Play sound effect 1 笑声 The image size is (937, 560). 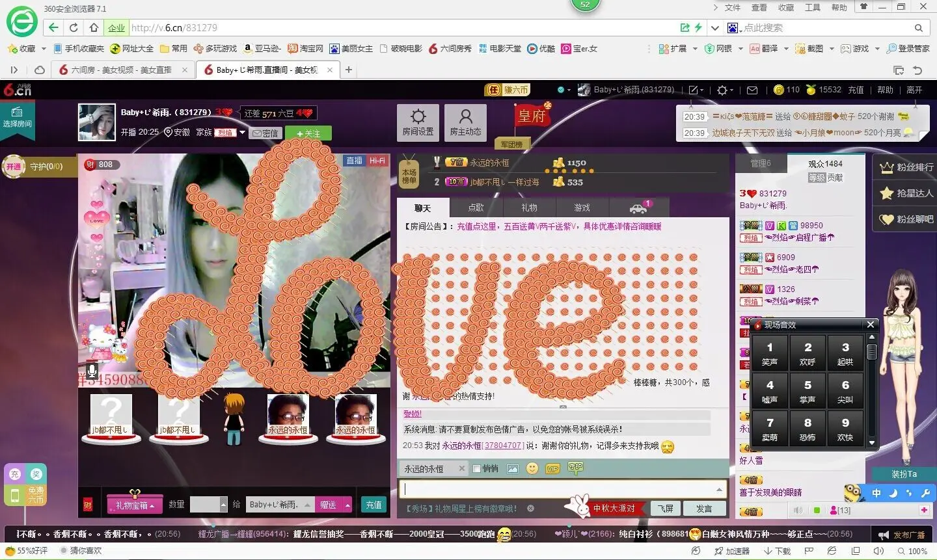click(770, 353)
